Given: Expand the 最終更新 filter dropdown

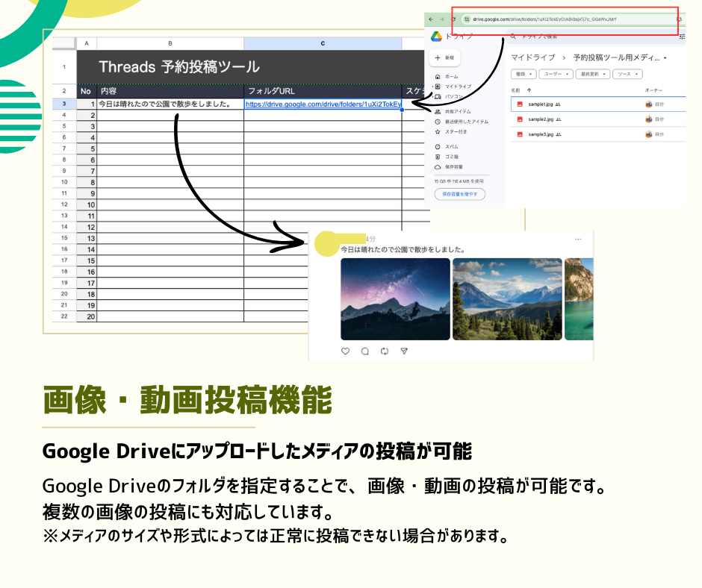Looking at the screenshot, I should pos(593,74).
